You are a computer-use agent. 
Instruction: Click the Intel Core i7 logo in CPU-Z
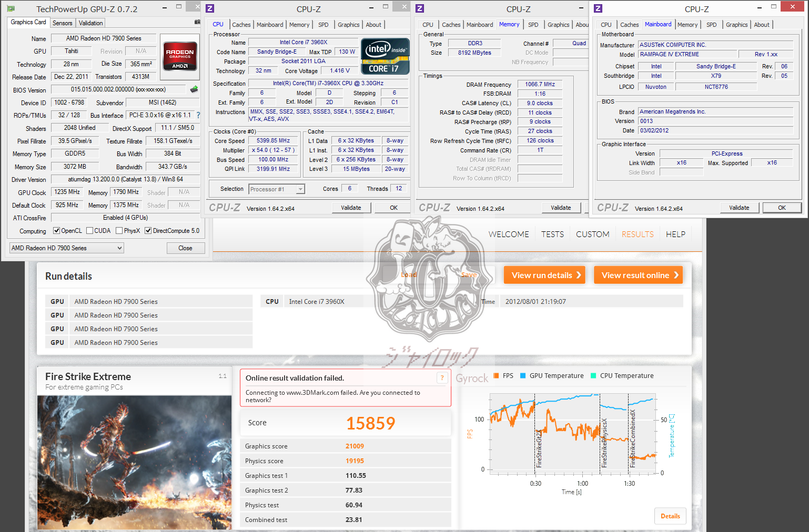point(385,56)
